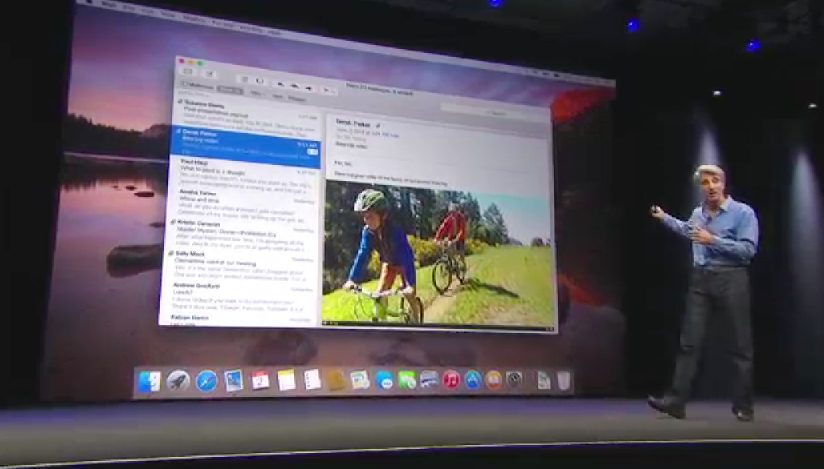824x469 pixels.
Task: Open the App Store icon in Dock
Action: click(473, 381)
